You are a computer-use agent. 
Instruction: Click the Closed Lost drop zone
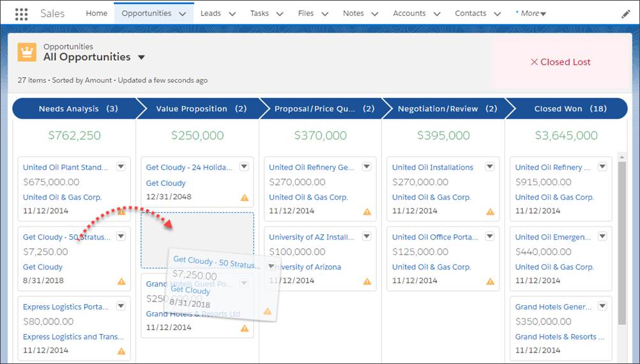[x=560, y=62]
